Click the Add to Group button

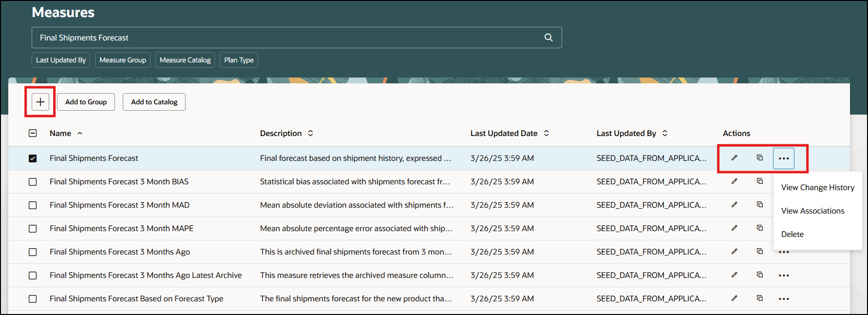tap(86, 102)
